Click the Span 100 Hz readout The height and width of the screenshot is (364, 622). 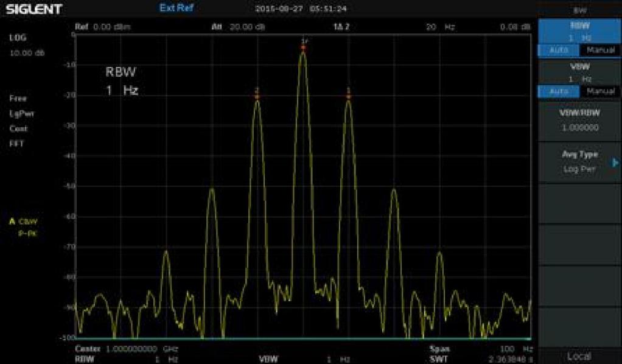[481, 349]
